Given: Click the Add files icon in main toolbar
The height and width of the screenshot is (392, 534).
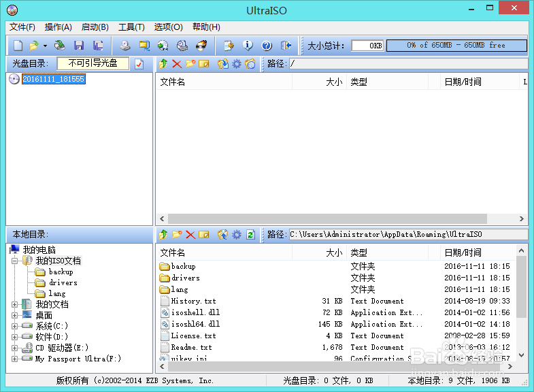Looking at the screenshot, I should tap(229, 46).
